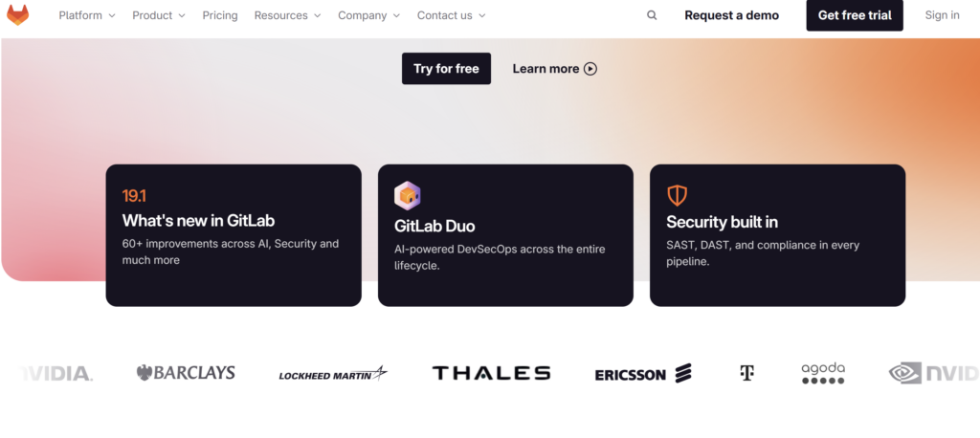Click the orange security shield icon

tap(677, 195)
